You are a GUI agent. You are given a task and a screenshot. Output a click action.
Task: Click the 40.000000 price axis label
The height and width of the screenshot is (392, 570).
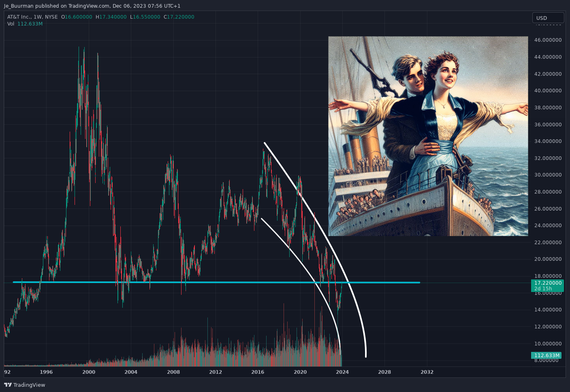point(548,91)
